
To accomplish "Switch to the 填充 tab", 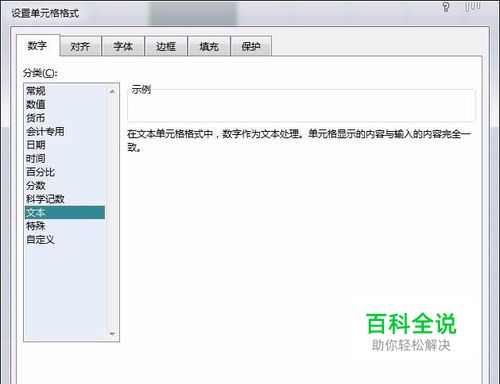I will tap(209, 46).
